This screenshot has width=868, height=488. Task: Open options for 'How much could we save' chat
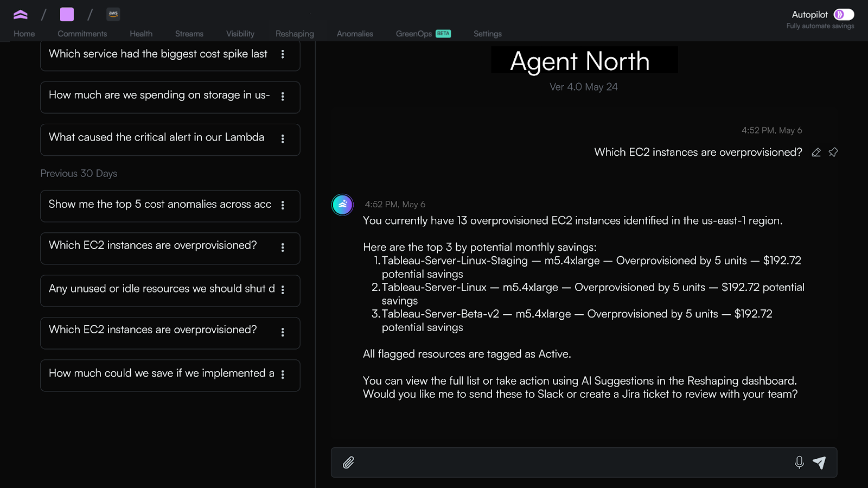[283, 375]
